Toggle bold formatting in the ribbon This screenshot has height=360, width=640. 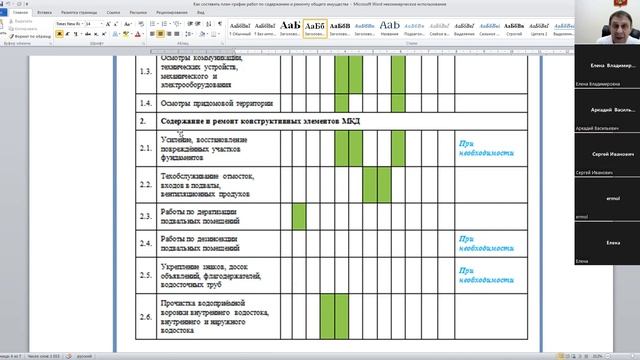(x=60, y=34)
